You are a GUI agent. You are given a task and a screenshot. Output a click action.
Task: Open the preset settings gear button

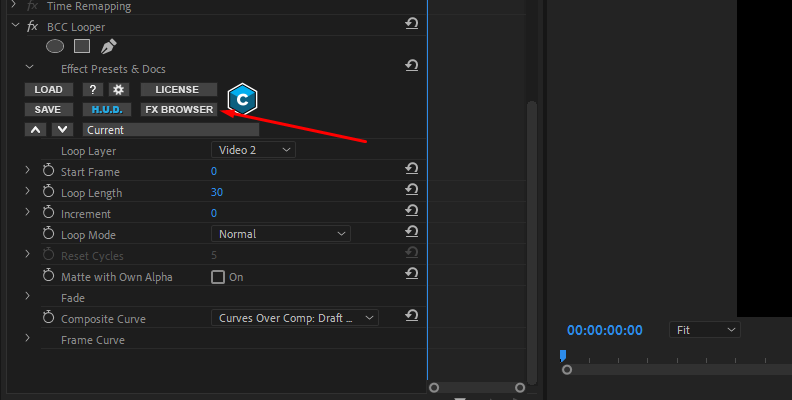[119, 89]
